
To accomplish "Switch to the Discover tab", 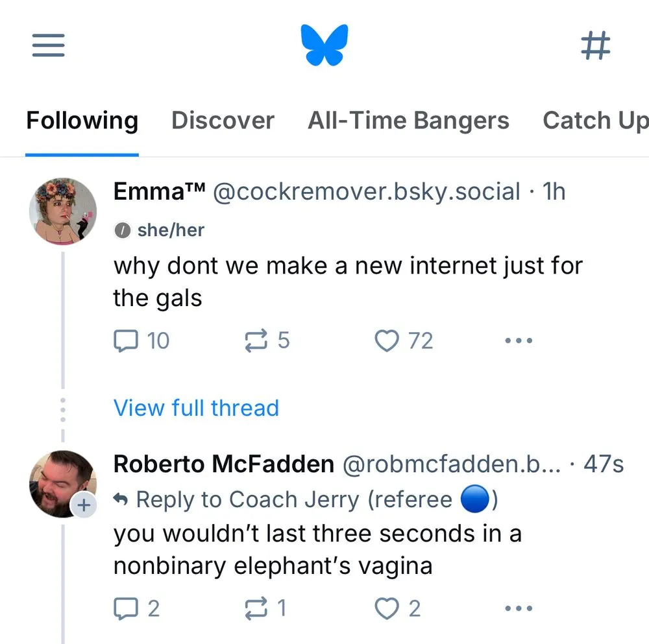I will (223, 121).
